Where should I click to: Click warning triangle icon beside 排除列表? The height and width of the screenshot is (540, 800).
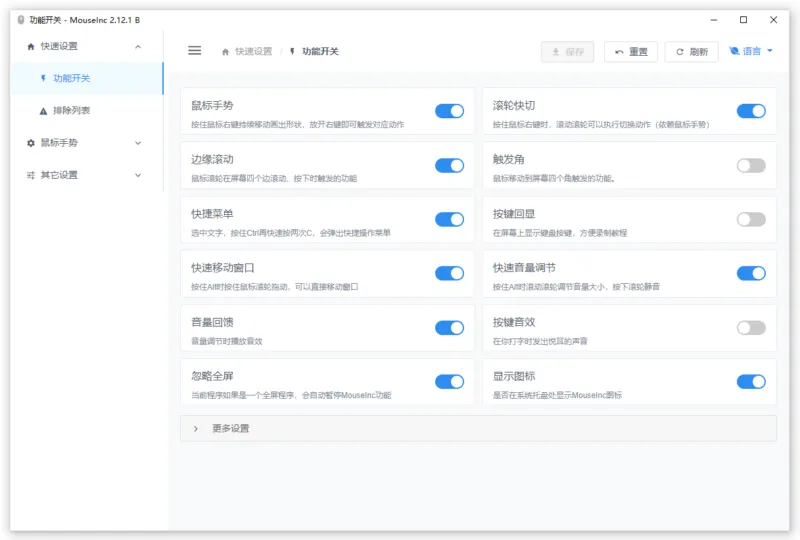(x=43, y=111)
